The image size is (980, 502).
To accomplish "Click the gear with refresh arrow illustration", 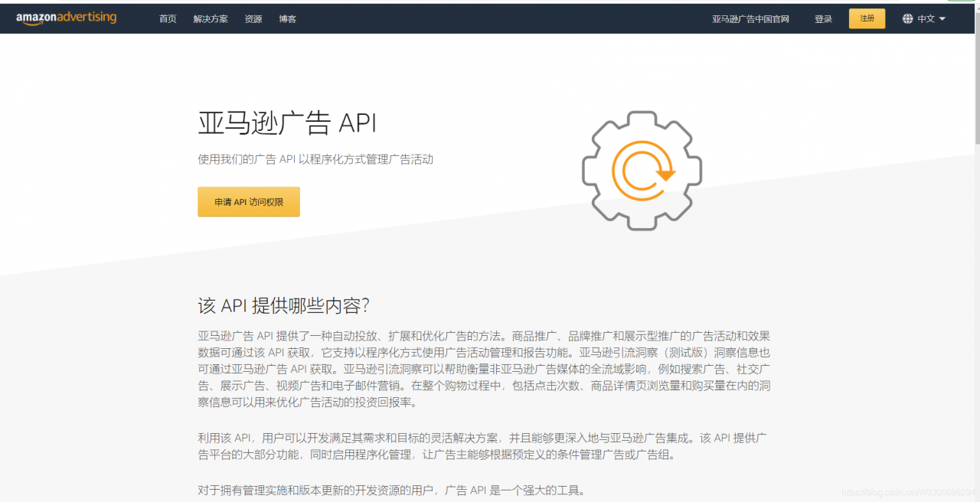I will (x=642, y=171).
